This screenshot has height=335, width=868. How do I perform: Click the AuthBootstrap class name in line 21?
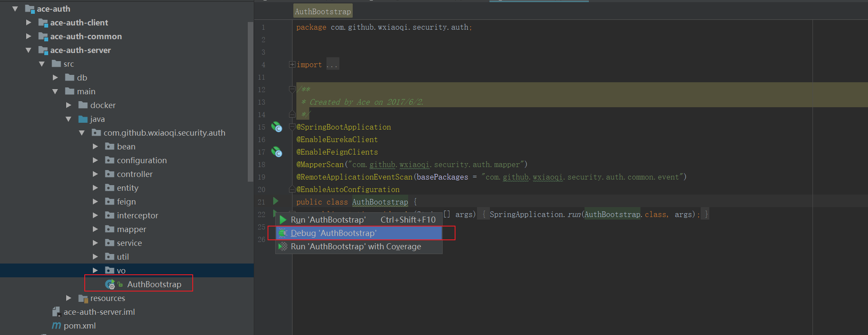380,202
